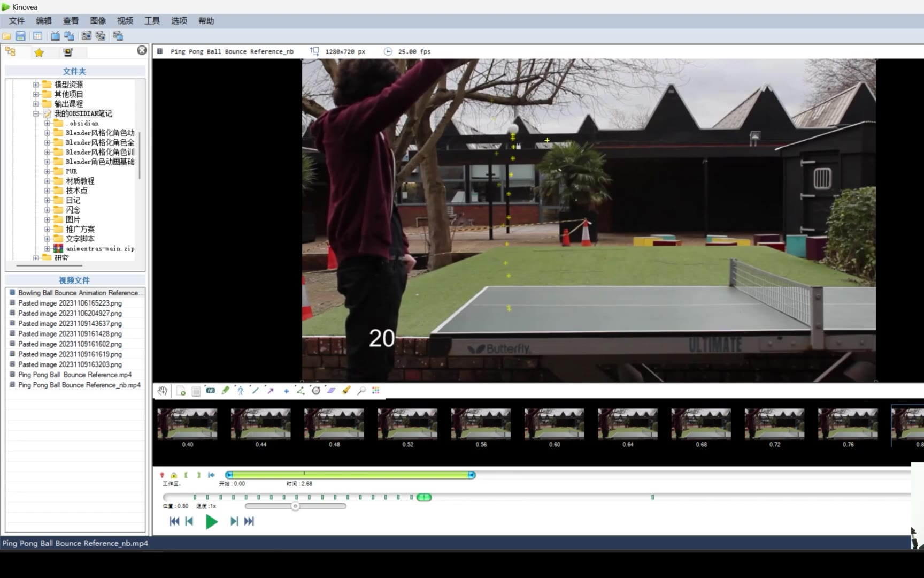Switch to single playback screen layout

coord(55,36)
